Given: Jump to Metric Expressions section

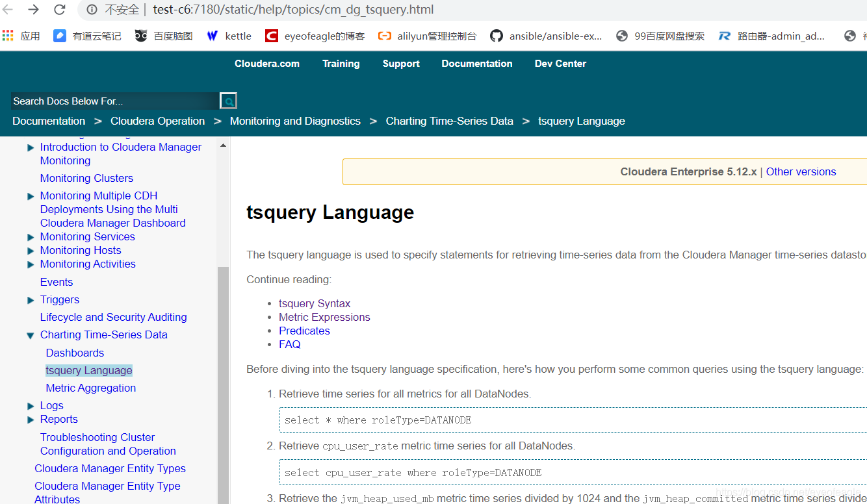Looking at the screenshot, I should (324, 317).
